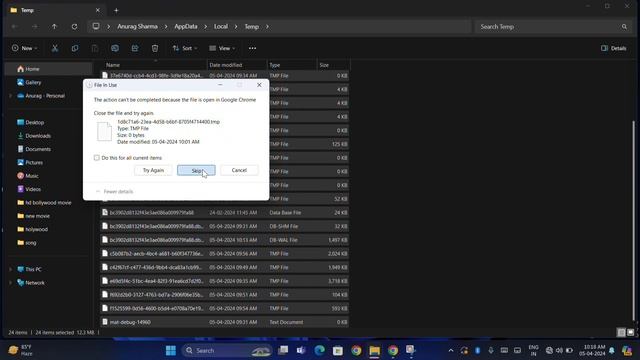This screenshot has width=640, height=360.
Task: Open Pictures in the navigation pane
Action: (x=30, y=162)
